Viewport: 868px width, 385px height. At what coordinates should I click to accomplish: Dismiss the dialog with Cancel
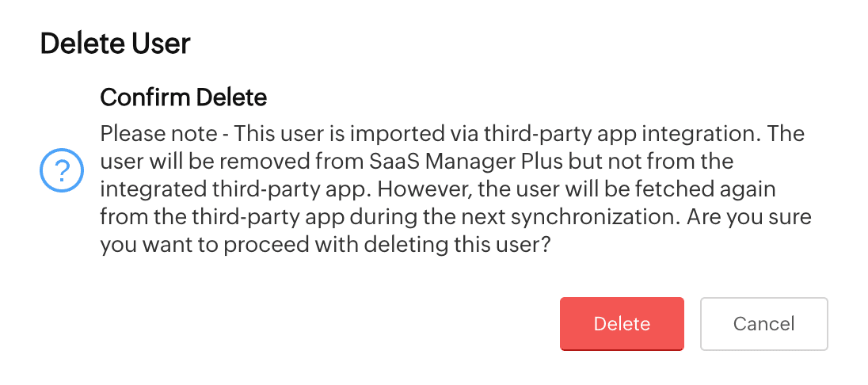[764, 324]
